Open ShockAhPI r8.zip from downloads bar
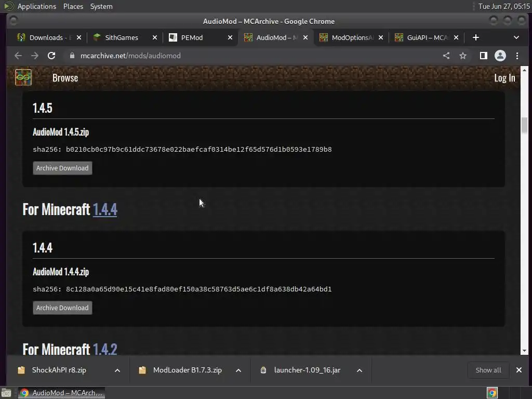532x399 pixels. [59, 370]
